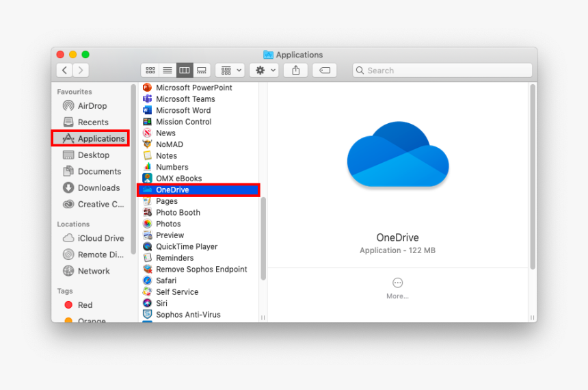Screen dimensions: 588x390
Task: Select the OMX eBooks app icon
Action: tap(148, 179)
